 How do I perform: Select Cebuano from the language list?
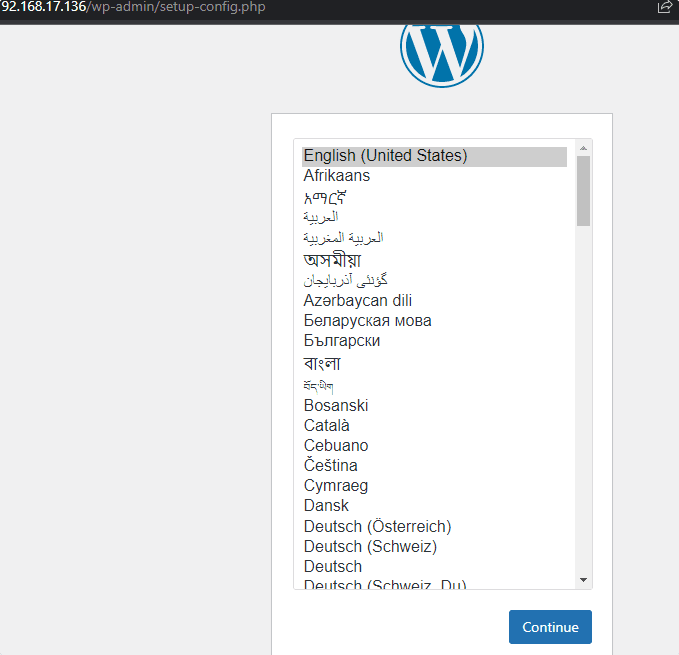[x=434, y=445]
